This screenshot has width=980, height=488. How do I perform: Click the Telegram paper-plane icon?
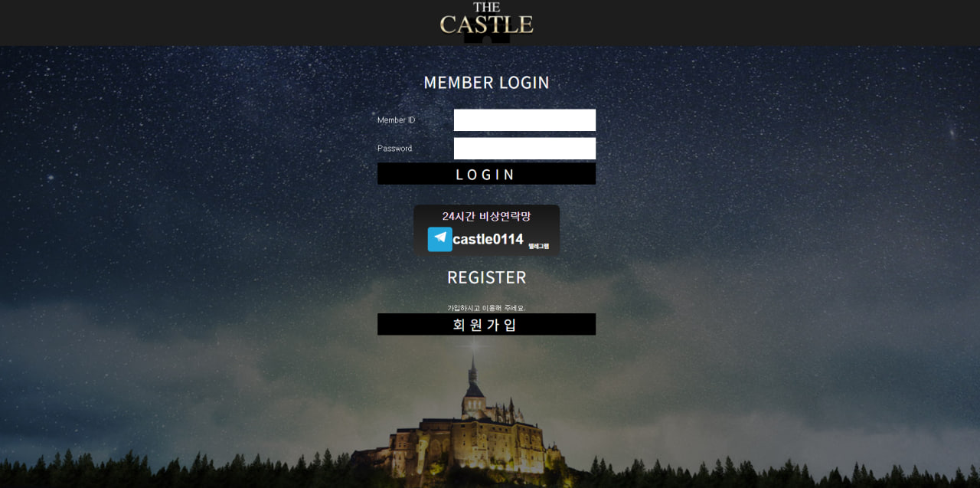point(439,239)
